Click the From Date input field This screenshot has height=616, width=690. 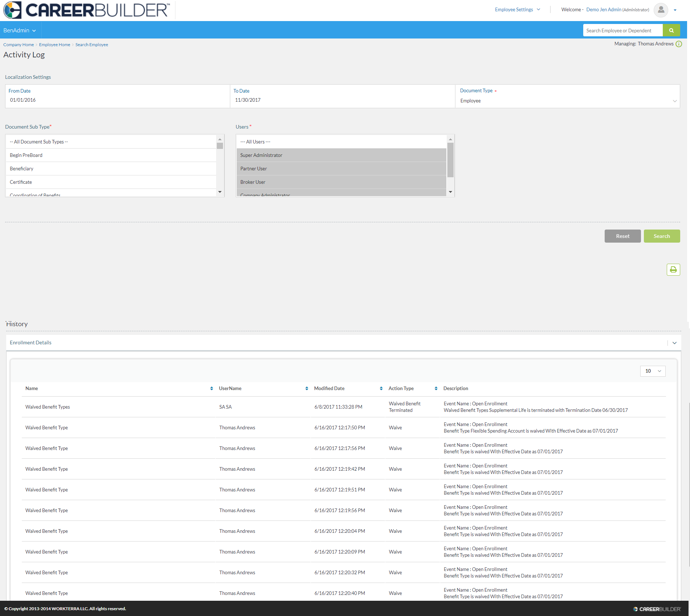(117, 100)
